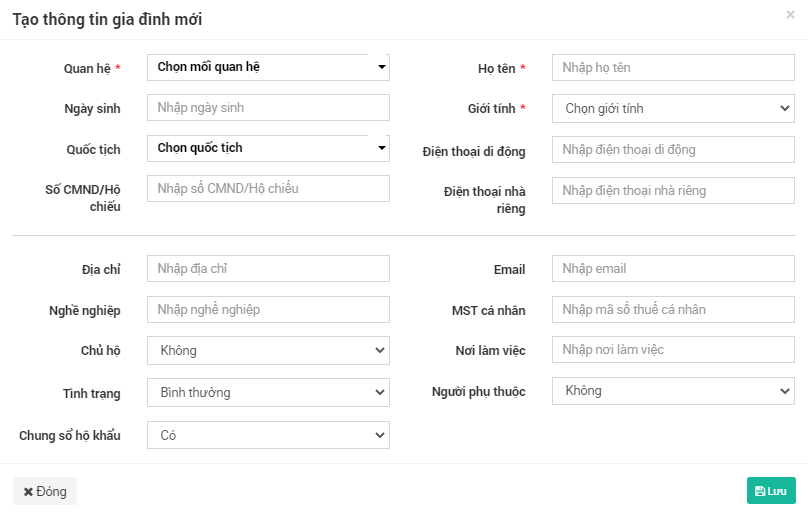The height and width of the screenshot is (515, 808).
Task: Expand the Tình trạng status dropdown
Action: [268, 393]
